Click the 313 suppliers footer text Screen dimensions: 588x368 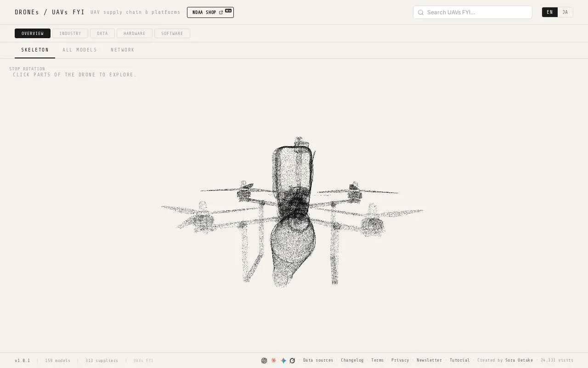[x=102, y=361]
